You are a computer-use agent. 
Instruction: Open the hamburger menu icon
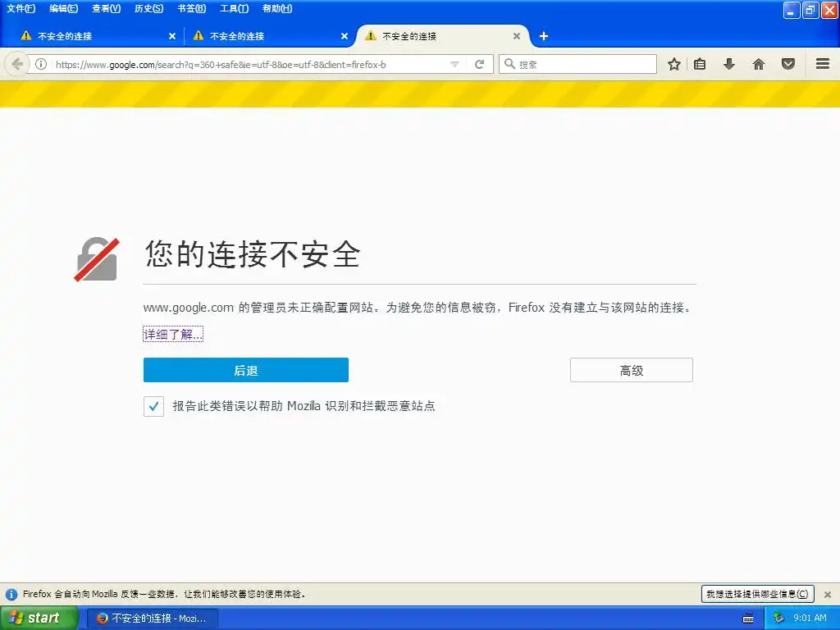(x=823, y=64)
